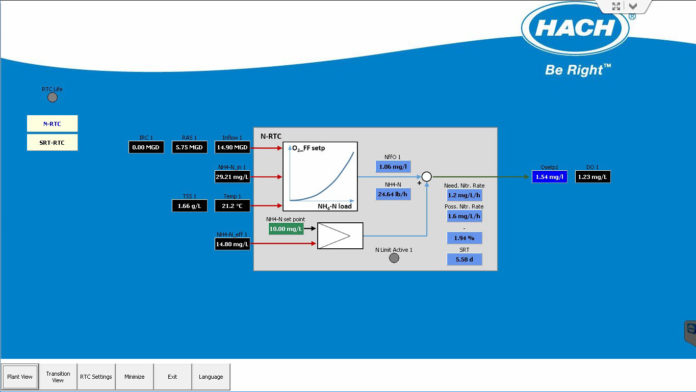Screen dimensions: 696x392
Task: Click the Exit button
Action: point(172,376)
